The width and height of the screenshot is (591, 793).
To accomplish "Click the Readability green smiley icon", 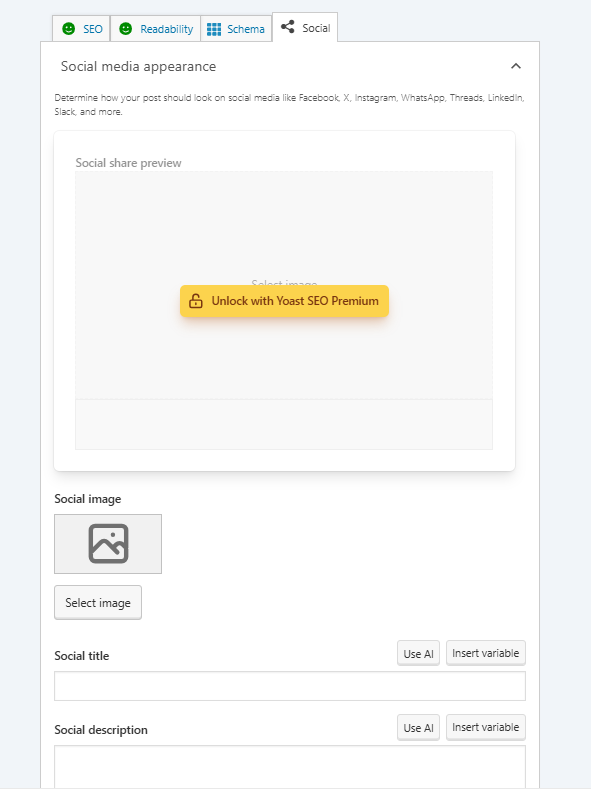I will point(125,29).
